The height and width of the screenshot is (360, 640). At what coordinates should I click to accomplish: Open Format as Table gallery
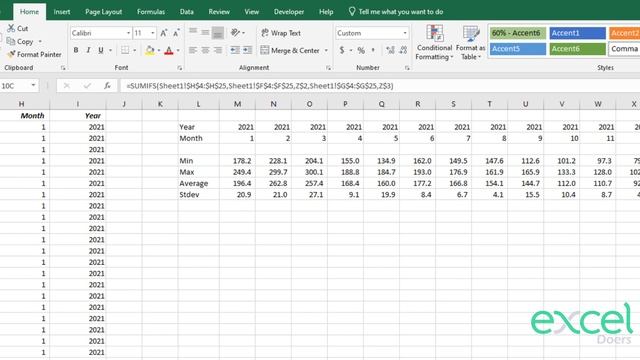471,43
